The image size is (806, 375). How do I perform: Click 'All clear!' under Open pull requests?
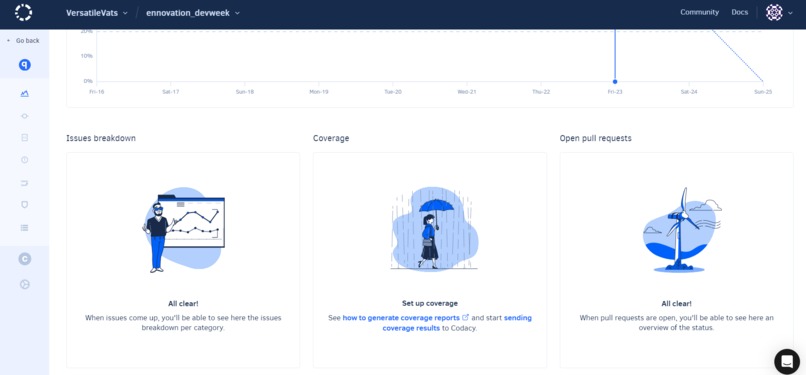pos(676,304)
